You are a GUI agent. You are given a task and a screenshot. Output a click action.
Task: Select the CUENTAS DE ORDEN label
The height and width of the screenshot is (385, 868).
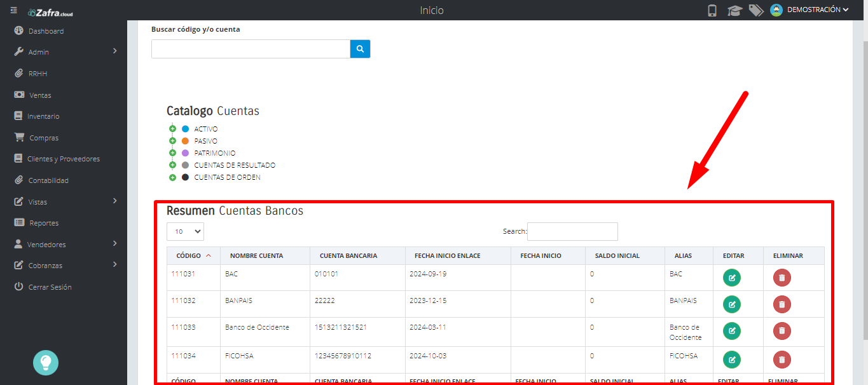pyautogui.click(x=228, y=177)
